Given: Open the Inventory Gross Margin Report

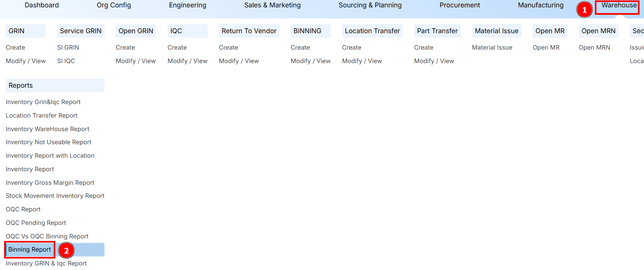Looking at the screenshot, I should tap(50, 182).
